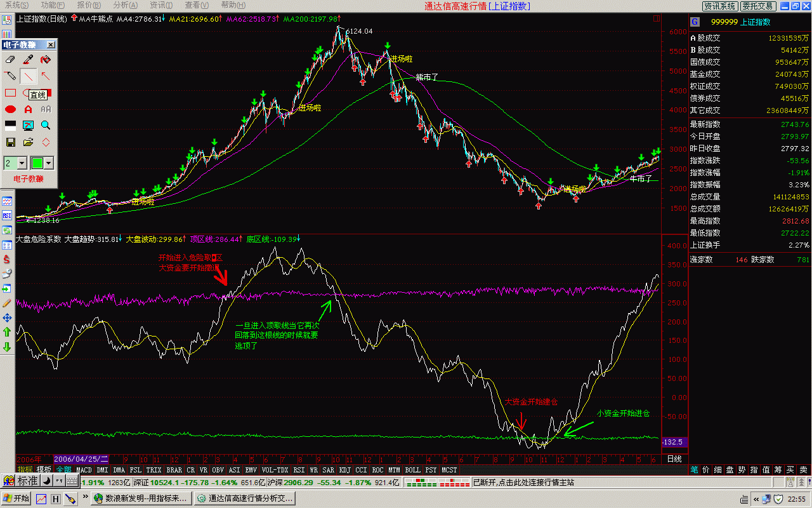Open the 功能(F) menu
Image resolution: width=812 pixels, height=508 pixels.
tap(53, 5)
